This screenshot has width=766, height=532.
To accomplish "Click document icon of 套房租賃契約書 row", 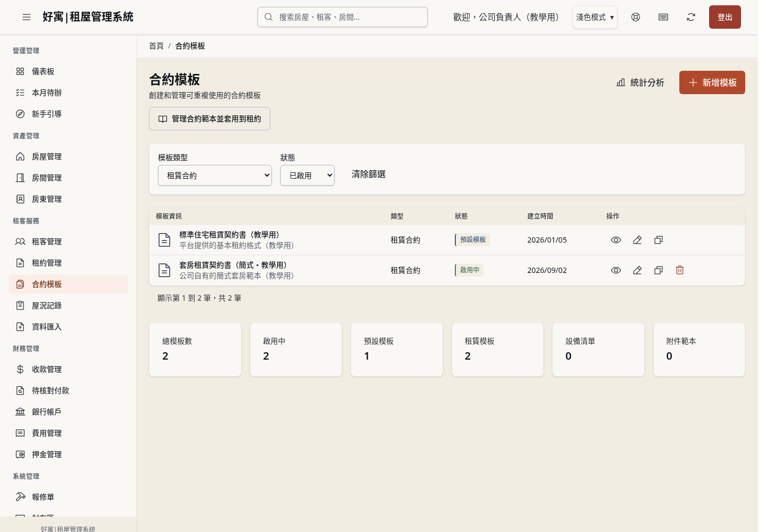I will (165, 270).
